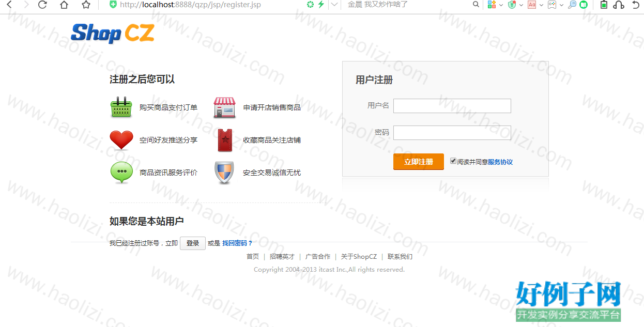This screenshot has height=327, width=644.
Task: Click the orange 立即注册 register button
Action: [419, 162]
